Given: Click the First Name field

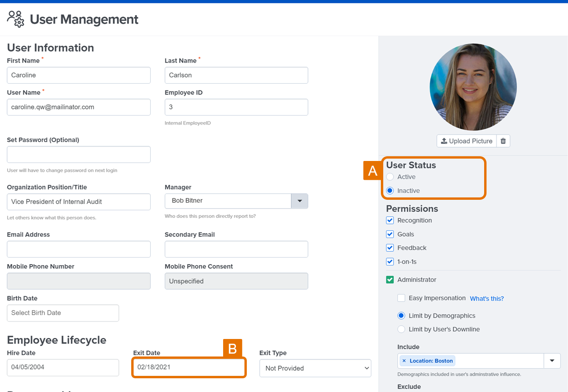Looking at the screenshot, I should (79, 75).
